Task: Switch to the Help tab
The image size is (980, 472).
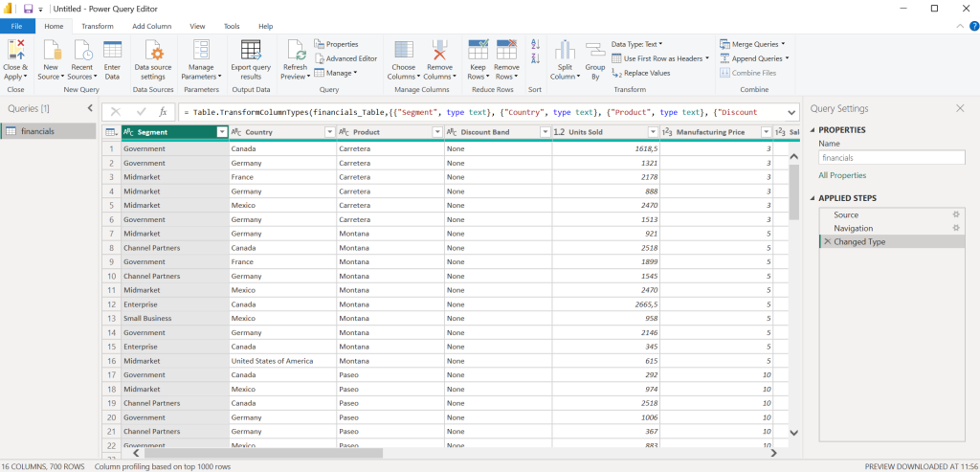Action: point(266,26)
